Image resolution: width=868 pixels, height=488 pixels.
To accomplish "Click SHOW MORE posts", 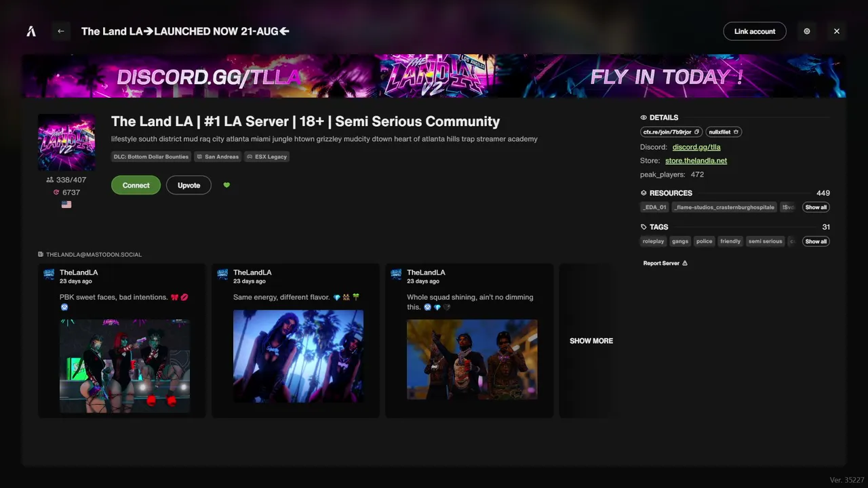I will tap(591, 341).
